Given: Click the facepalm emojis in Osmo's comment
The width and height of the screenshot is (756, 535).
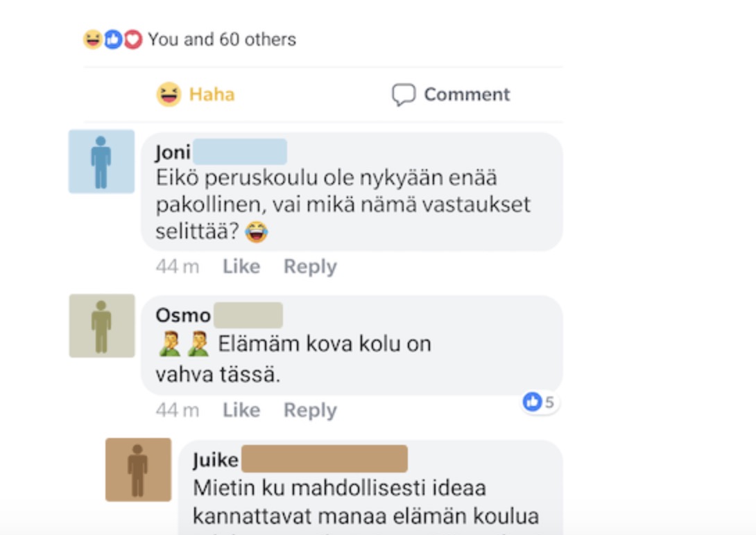Looking at the screenshot, I should coord(184,344).
